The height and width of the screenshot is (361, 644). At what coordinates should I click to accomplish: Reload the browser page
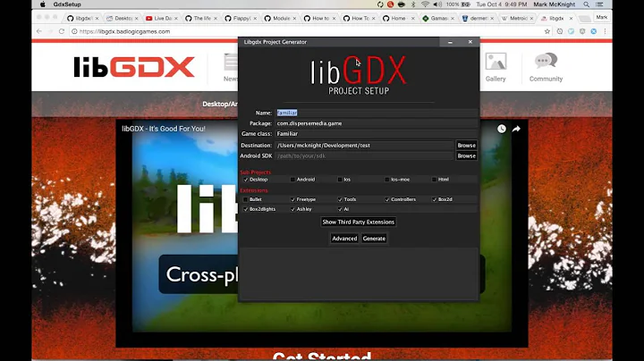tap(61, 31)
